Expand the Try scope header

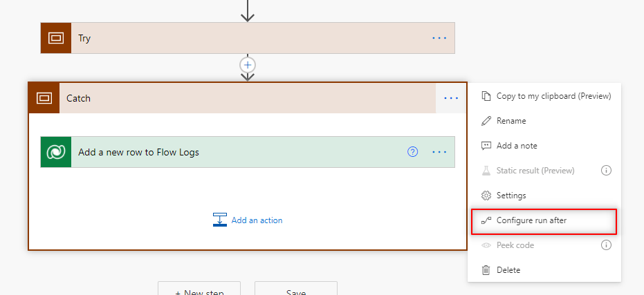coord(249,38)
